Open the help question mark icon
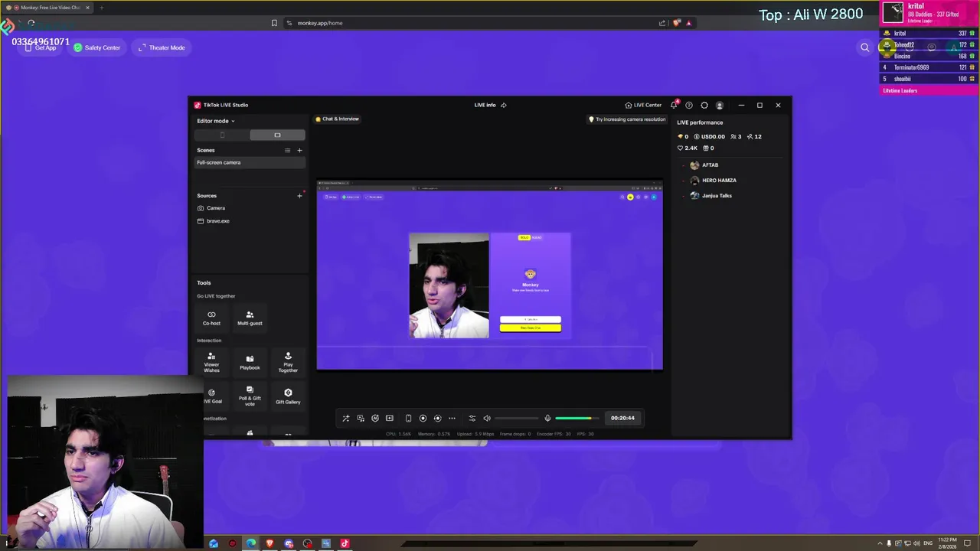The image size is (980, 551). tap(689, 105)
